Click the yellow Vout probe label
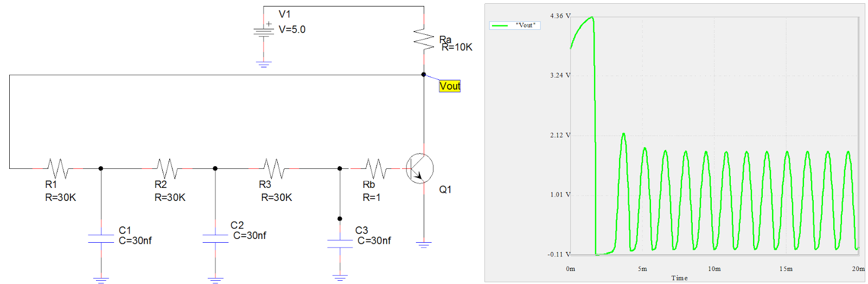Image resolution: width=868 pixels, height=284 pixels. point(450,86)
